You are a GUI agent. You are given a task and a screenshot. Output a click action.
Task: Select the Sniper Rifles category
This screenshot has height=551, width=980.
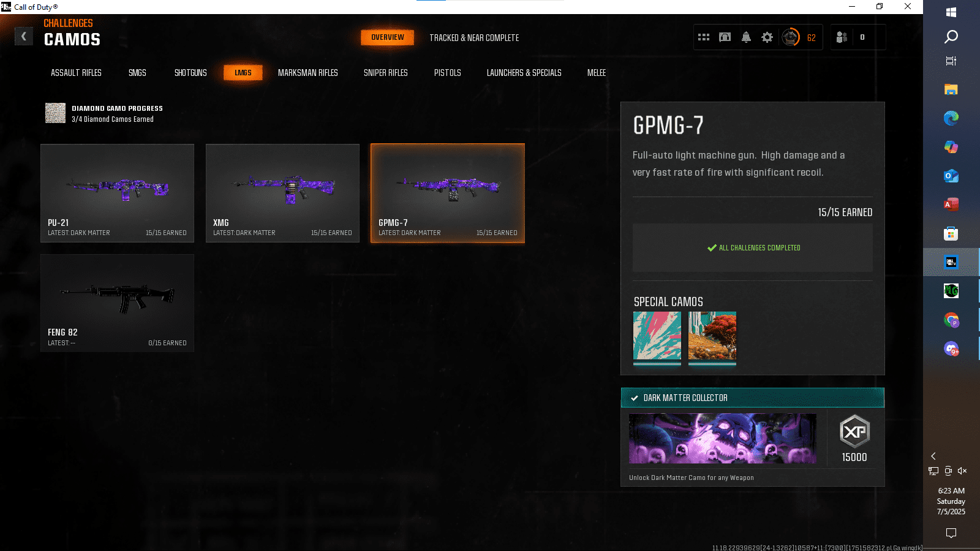[385, 73]
